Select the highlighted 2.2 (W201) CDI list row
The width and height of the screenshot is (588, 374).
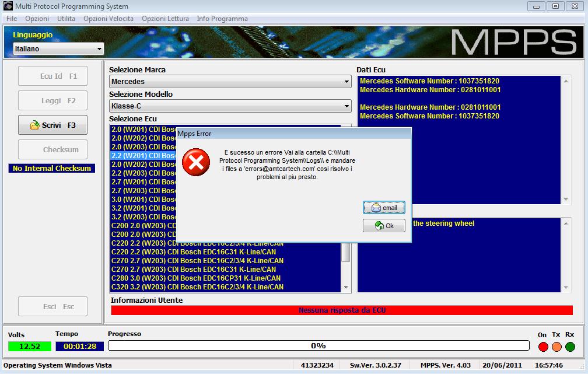tap(143, 155)
